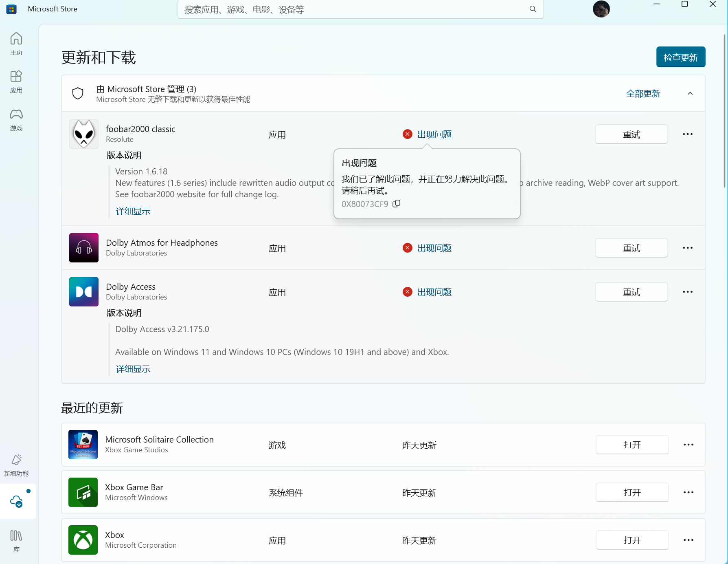This screenshot has width=728, height=564.
Task: Collapse the Microsoft Store managed updates section
Action: click(x=690, y=93)
